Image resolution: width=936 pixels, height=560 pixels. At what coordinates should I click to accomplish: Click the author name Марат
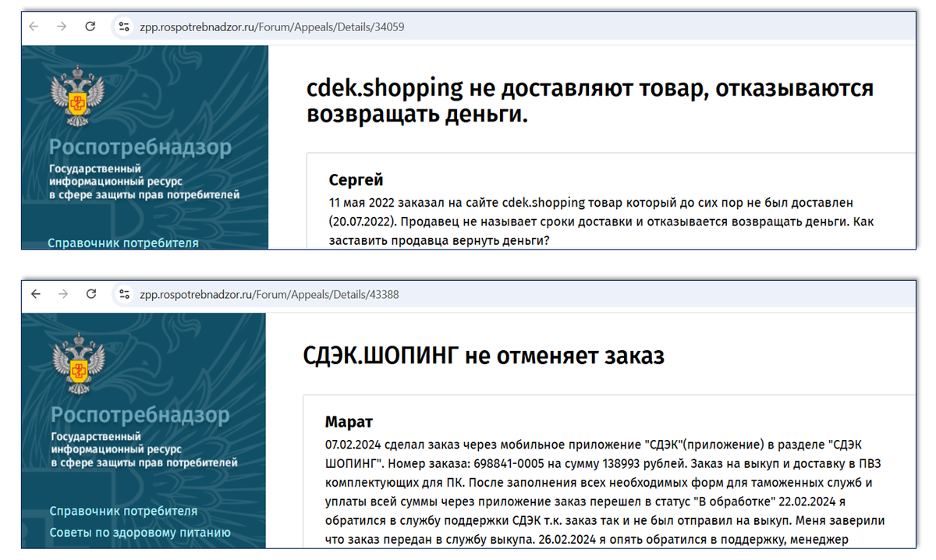point(349,422)
